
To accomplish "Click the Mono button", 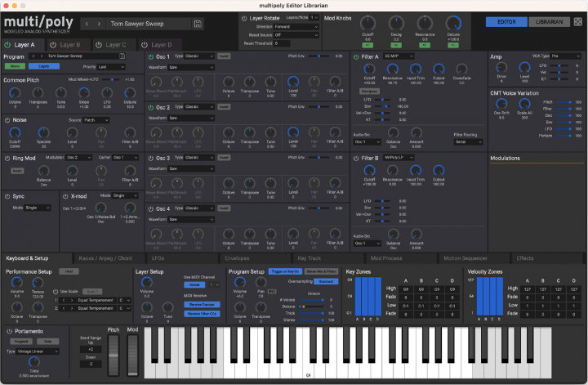I will pos(15,66).
